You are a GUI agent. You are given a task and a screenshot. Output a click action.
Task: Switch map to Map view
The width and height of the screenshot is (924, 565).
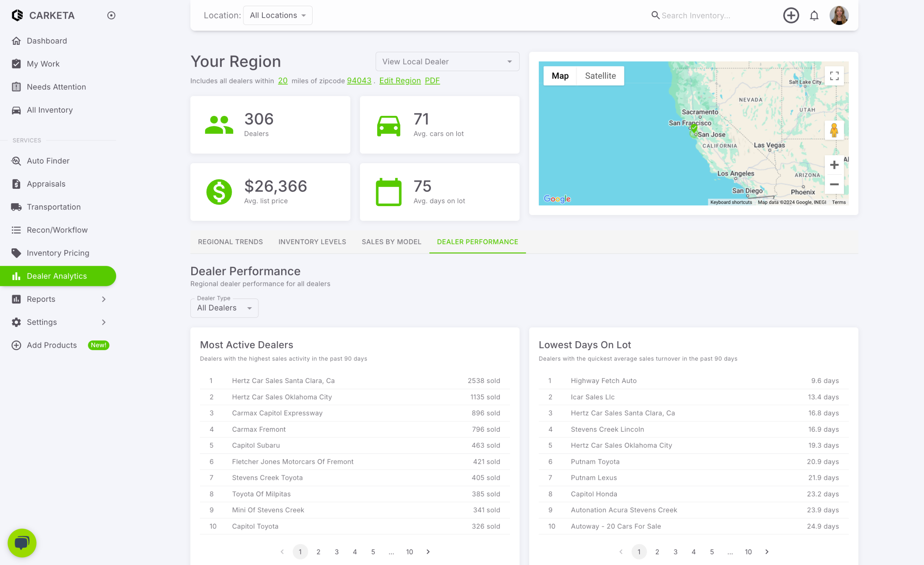pos(560,76)
